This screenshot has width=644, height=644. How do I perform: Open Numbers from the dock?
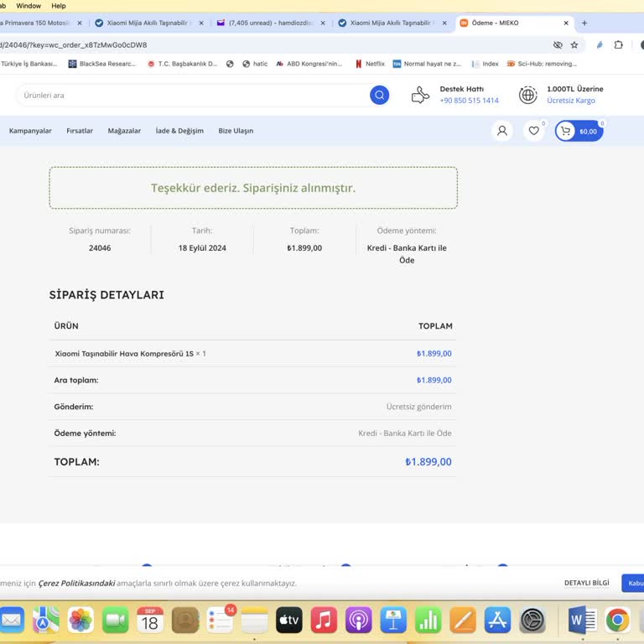coord(428,620)
